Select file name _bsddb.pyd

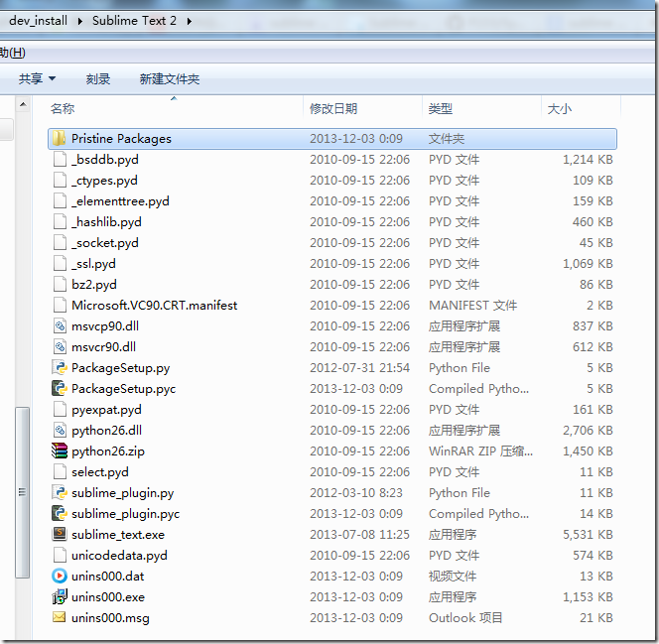105,160
